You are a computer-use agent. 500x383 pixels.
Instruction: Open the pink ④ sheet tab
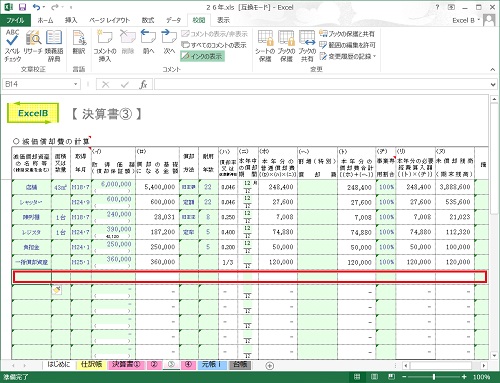tap(189, 364)
